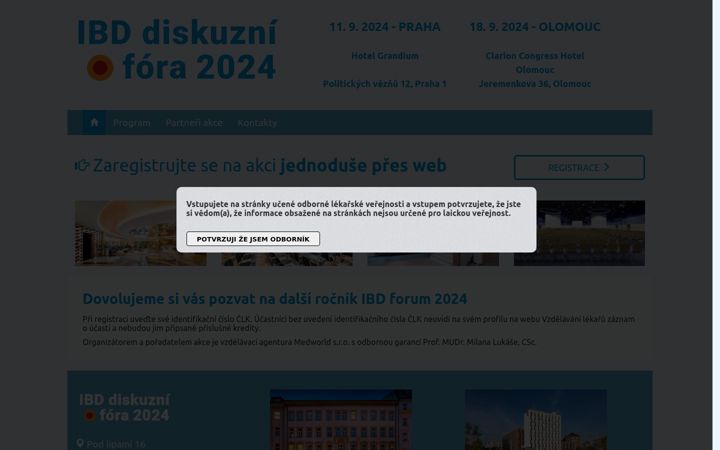Select the '11. 9. 2024 - PRAHA' heading
720x450 pixels.
pyautogui.click(x=385, y=27)
